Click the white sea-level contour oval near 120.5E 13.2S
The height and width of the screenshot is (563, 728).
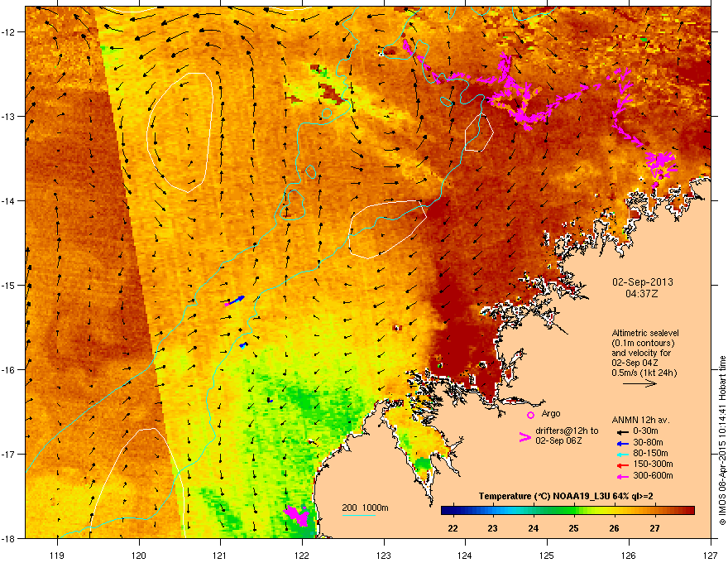point(180,132)
